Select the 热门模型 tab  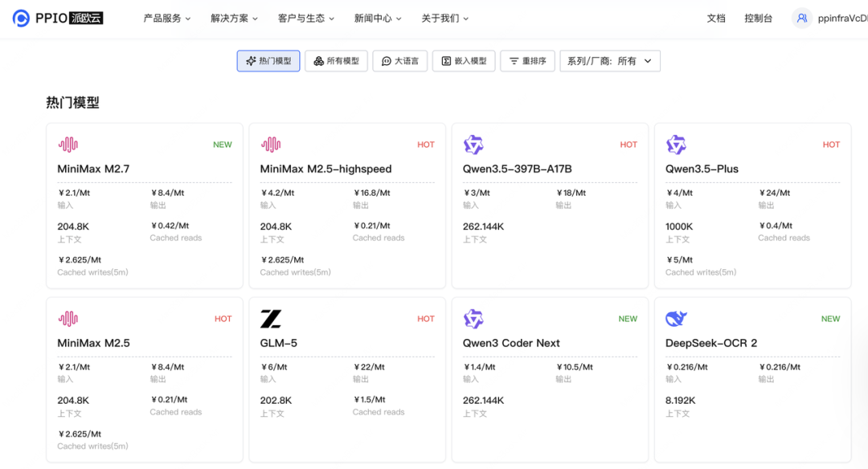point(268,61)
